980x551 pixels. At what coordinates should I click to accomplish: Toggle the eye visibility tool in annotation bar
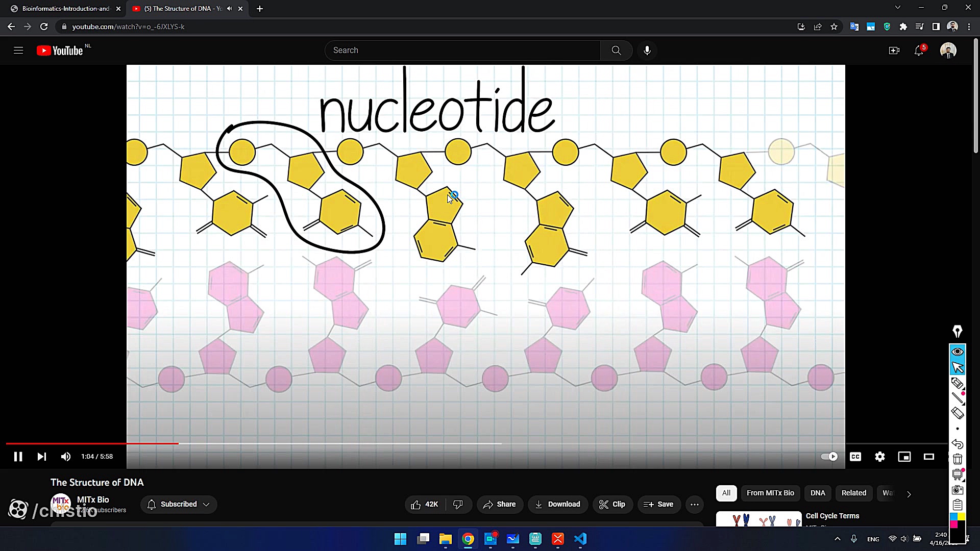click(958, 352)
